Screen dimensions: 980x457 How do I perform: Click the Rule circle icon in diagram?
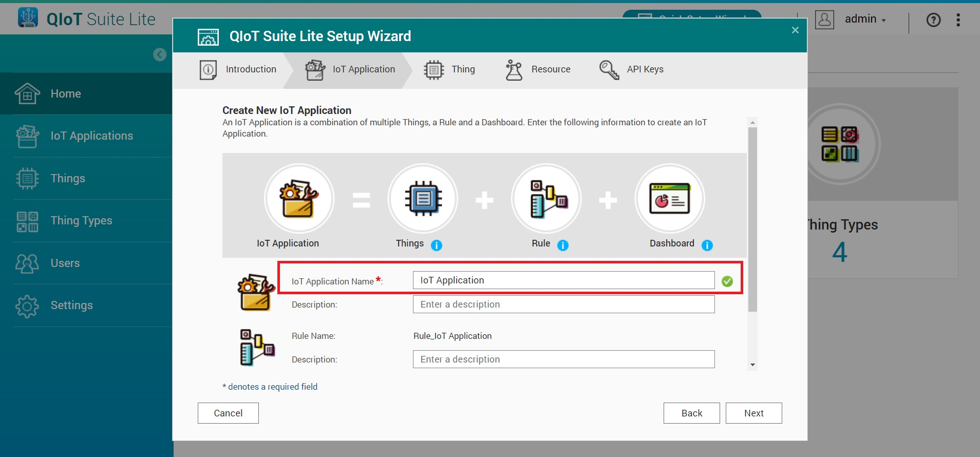coord(546,199)
